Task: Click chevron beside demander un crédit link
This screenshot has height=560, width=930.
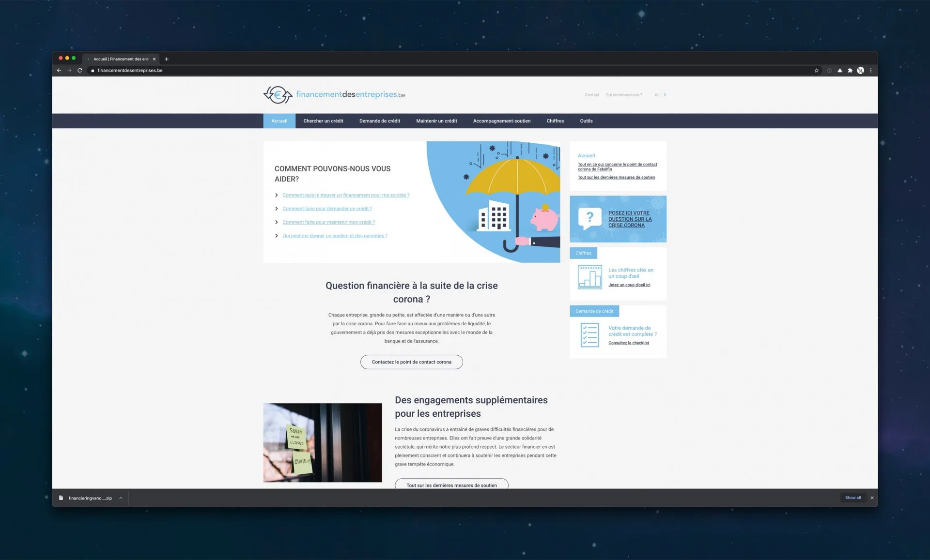Action: pos(277,209)
